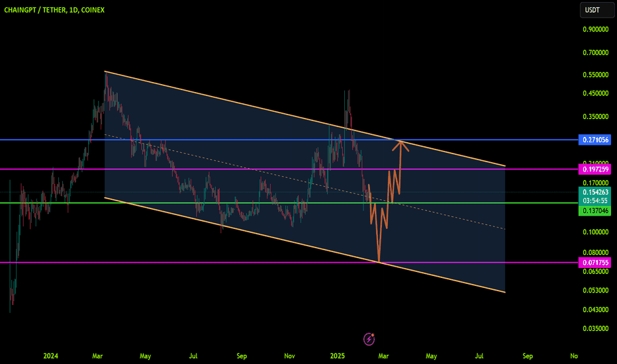Click the 0.350000 price axis value
Image resolution: width=617 pixels, height=364 pixels.
[595, 116]
